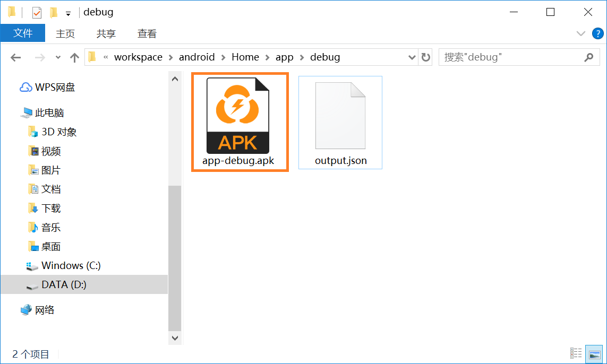Viewport: 607px width, 364px height.
Task: Select Windows (C:) drive
Action: click(x=64, y=266)
